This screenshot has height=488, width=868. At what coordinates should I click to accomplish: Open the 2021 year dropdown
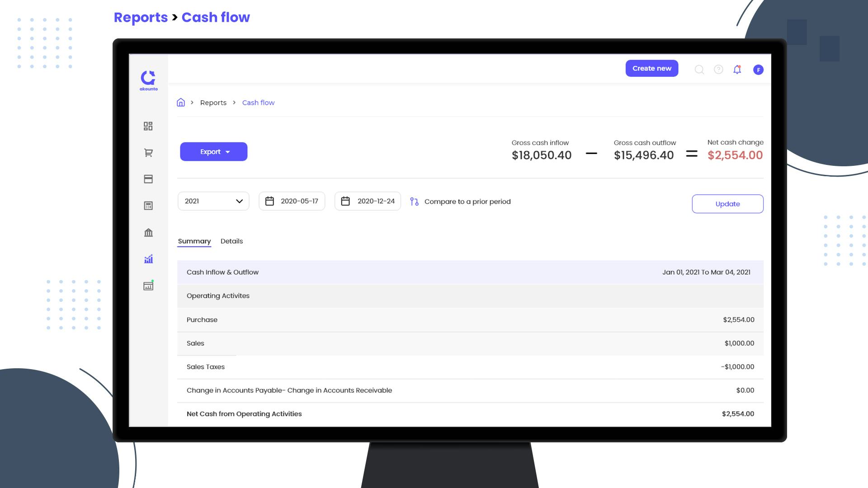pos(213,201)
